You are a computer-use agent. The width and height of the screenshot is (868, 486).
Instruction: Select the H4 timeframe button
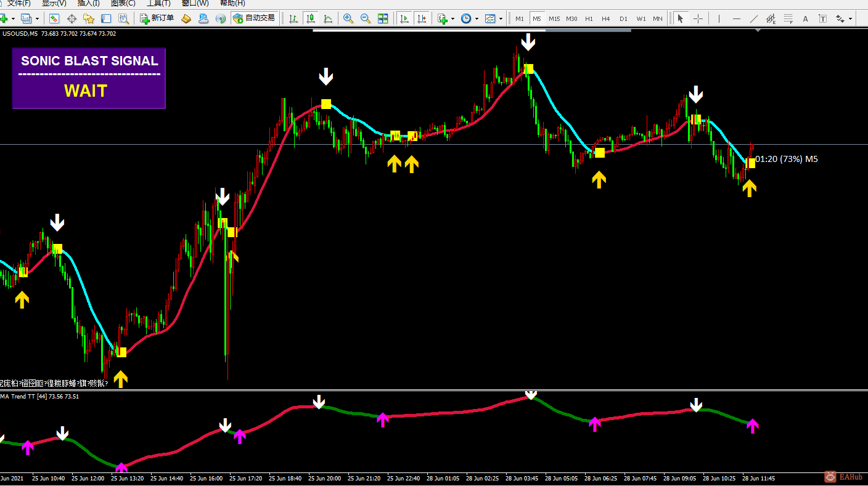tap(606, 18)
